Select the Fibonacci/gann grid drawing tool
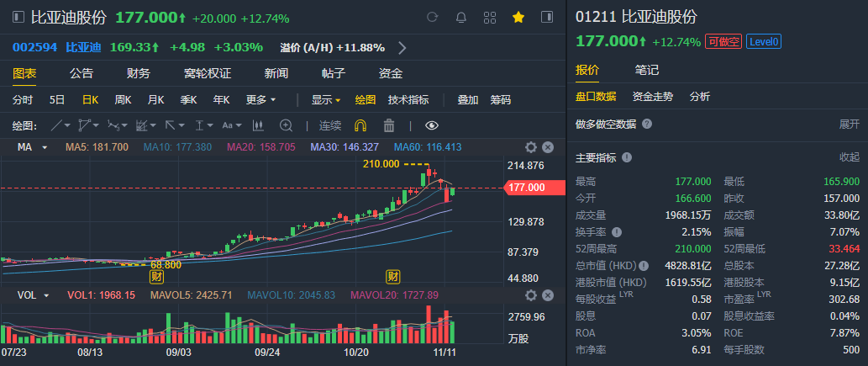Image resolution: width=868 pixels, height=366 pixels. pos(142,126)
